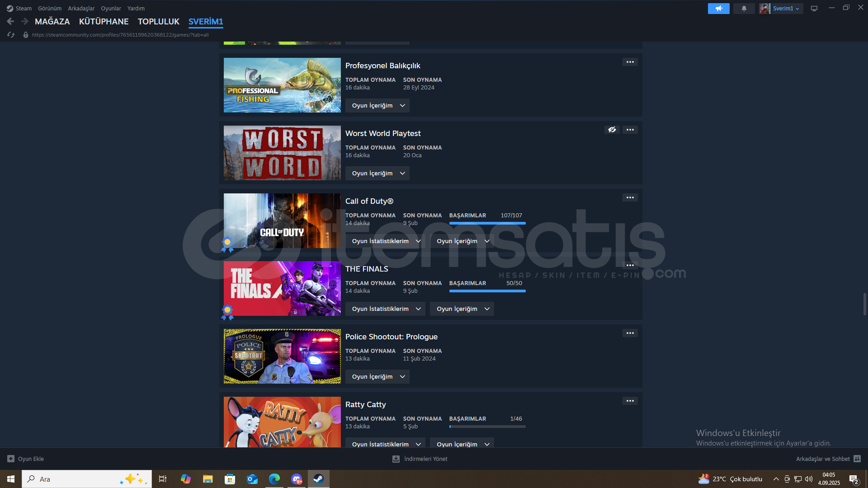The height and width of the screenshot is (488, 868).
Task: Click the page's vertical scrollbar thumb
Action: 865,304
